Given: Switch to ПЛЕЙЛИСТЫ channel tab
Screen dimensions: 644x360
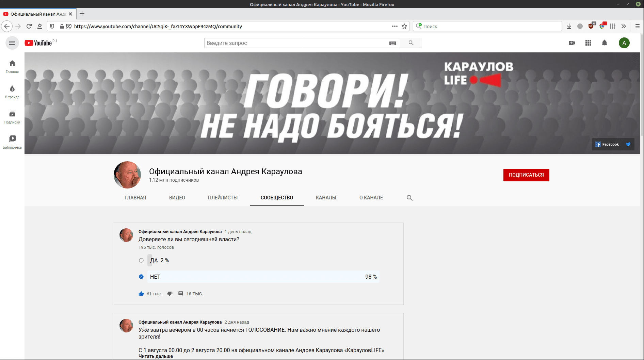Looking at the screenshot, I should click(x=223, y=198).
